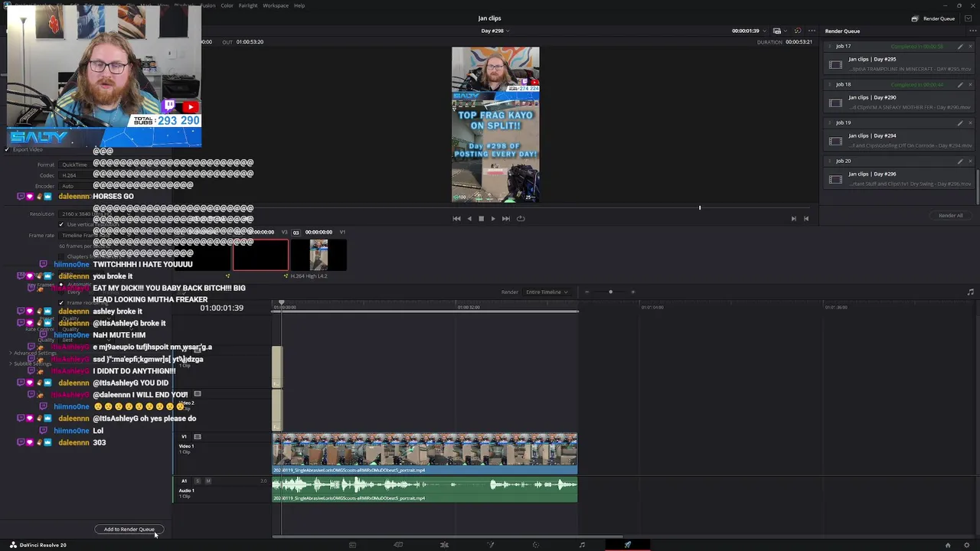
Task: Open the Color page icon
Action: pos(536,545)
